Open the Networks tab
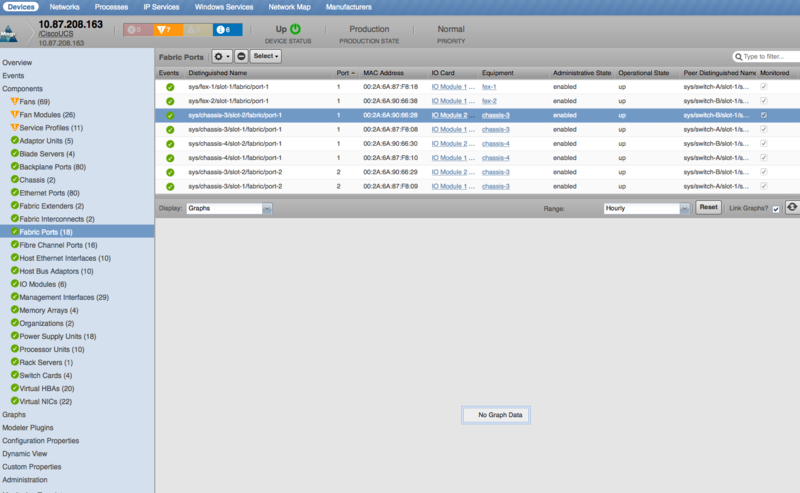Viewport: 800px width, 493px height. (64, 7)
